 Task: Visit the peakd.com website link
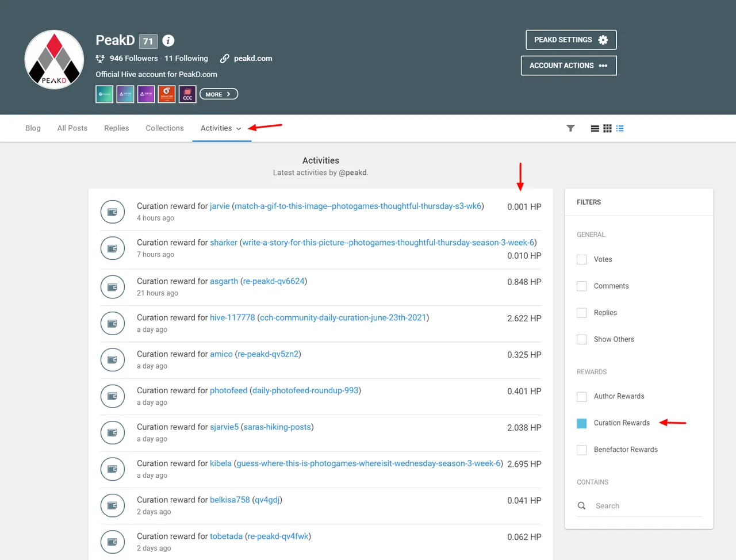tap(253, 59)
